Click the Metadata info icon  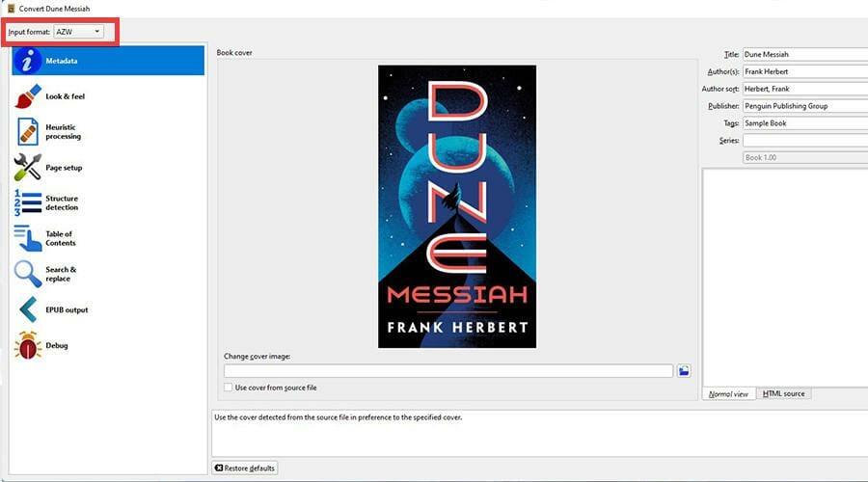28,61
